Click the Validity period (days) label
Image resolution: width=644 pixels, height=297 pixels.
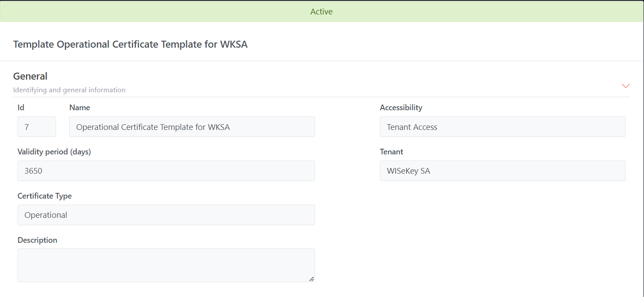pos(54,152)
